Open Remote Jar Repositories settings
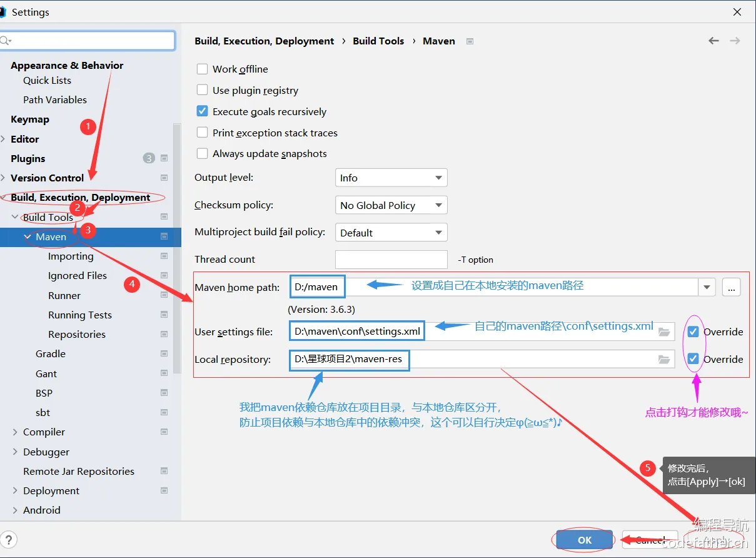Screen dimensions: 756x558 coord(79,471)
